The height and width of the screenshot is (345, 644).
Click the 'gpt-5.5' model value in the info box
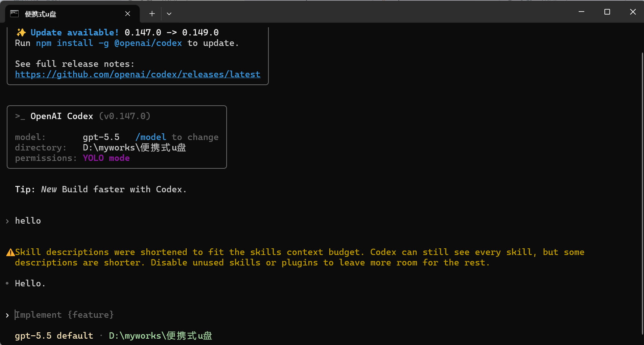[x=101, y=137]
